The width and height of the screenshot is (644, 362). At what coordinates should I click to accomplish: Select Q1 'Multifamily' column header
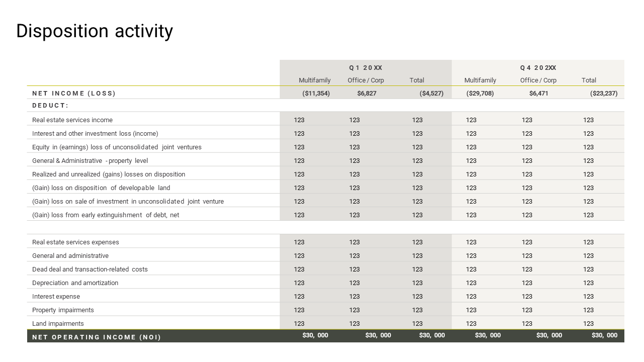(x=315, y=80)
